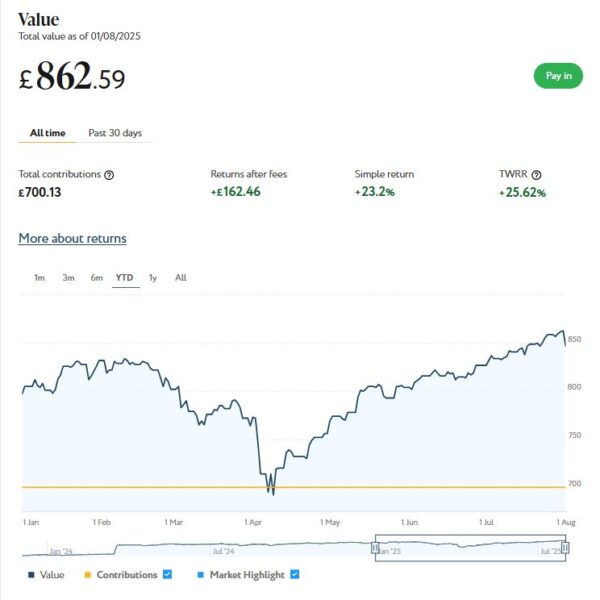This screenshot has width=600, height=600.
Task: Toggle the Market Highlight checkbox
Action: [294, 575]
